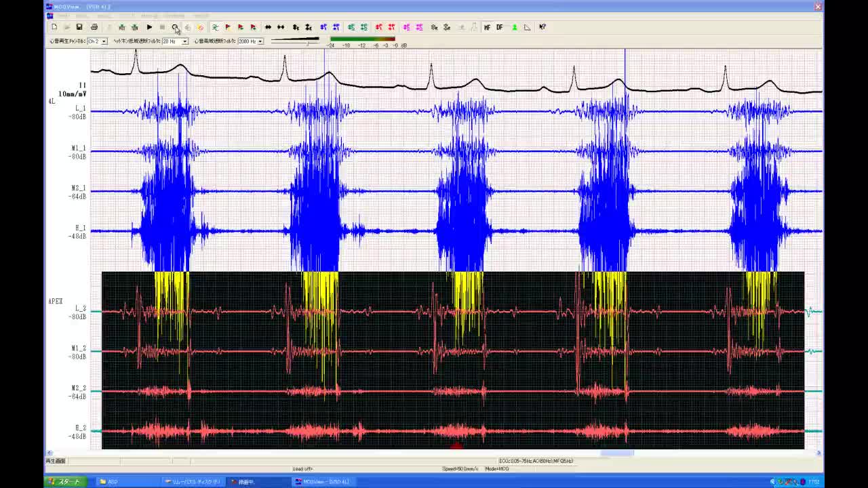Click the Print icon in toolbar
This screenshot has height=488, width=868.
pyautogui.click(x=94, y=27)
